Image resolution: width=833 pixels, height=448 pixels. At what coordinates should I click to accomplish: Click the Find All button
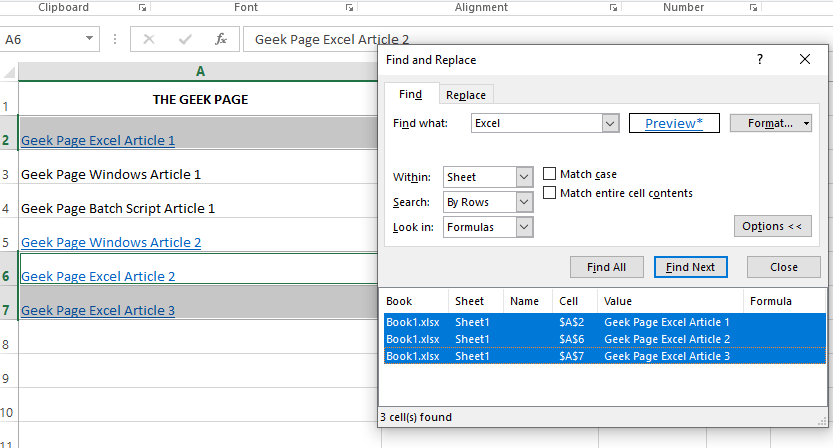pos(606,267)
